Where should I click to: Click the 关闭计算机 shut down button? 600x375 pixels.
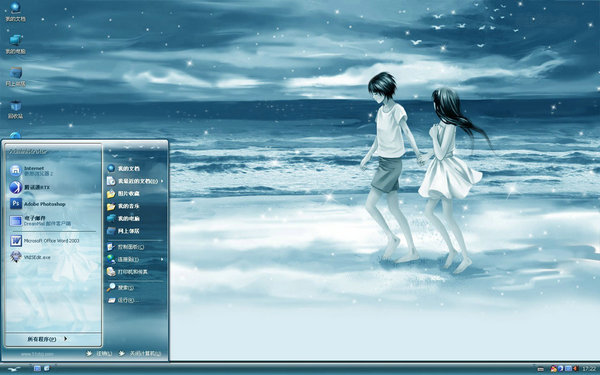[140, 354]
